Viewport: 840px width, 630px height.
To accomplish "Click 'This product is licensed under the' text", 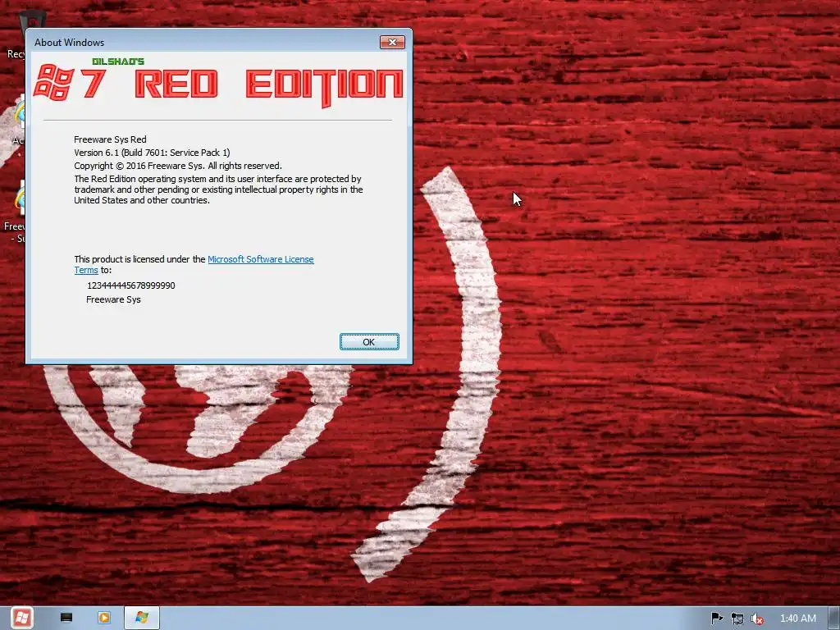I will pos(139,259).
